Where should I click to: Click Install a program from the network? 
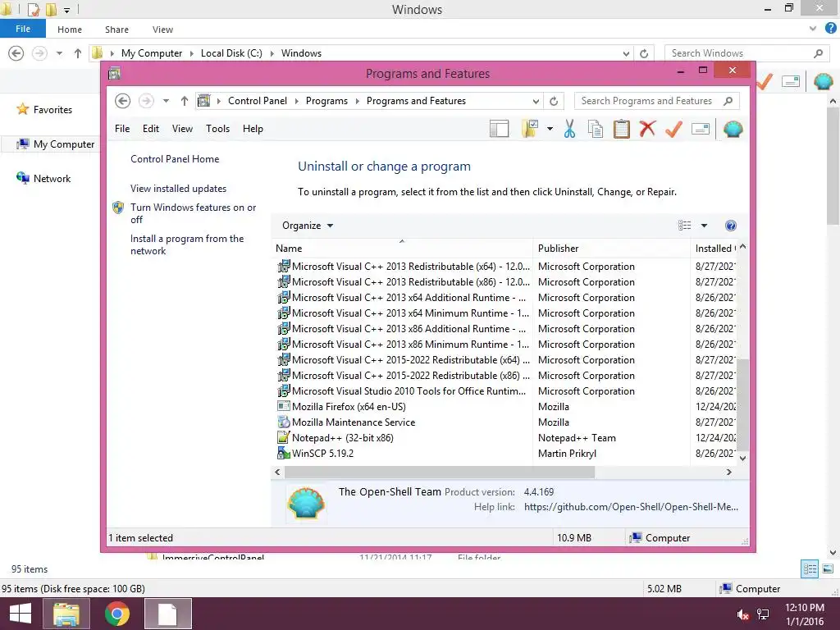(x=187, y=244)
